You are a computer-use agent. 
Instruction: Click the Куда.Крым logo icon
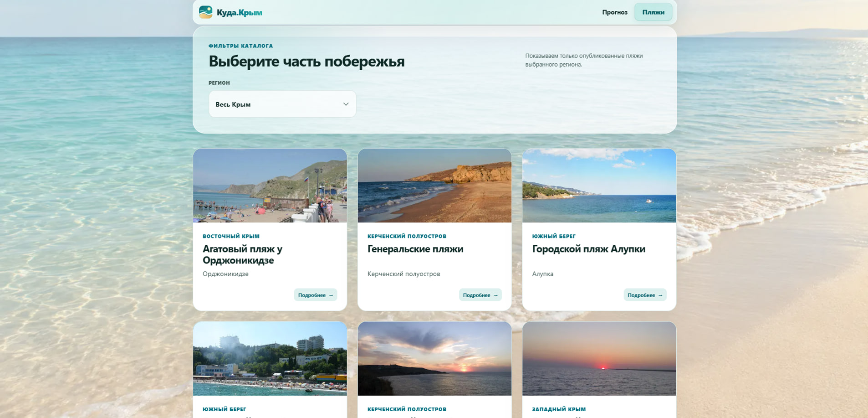click(x=206, y=12)
